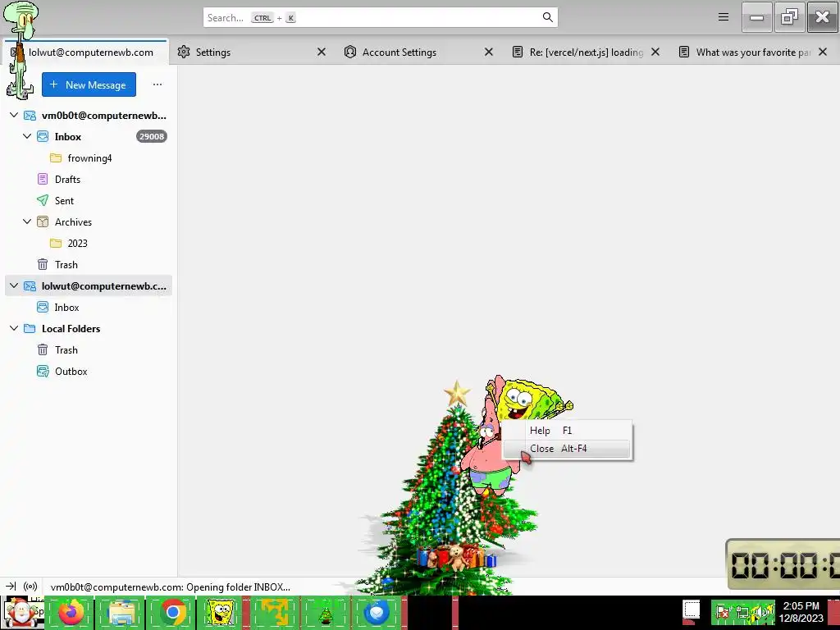Click the What was your favorite message icon
The width and height of the screenshot is (840, 630).
684,52
